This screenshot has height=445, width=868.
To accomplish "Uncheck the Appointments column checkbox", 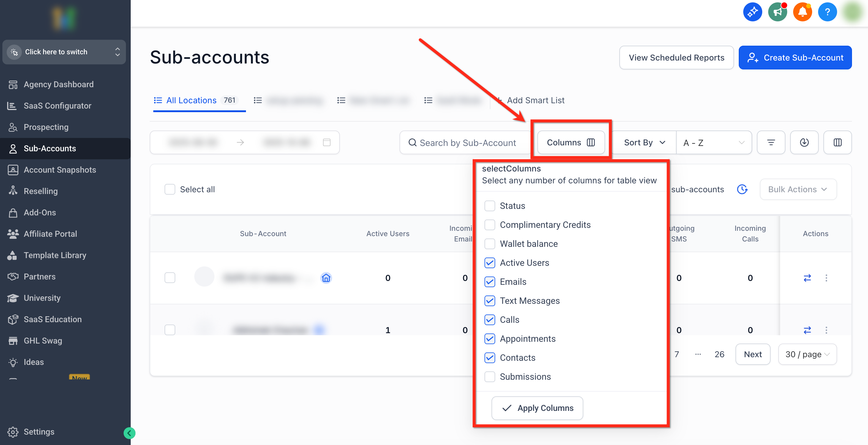I will (x=490, y=338).
